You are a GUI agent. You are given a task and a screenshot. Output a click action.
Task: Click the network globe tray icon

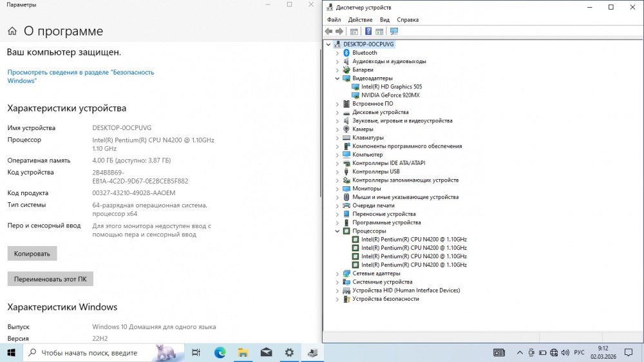pyautogui.click(x=554, y=352)
